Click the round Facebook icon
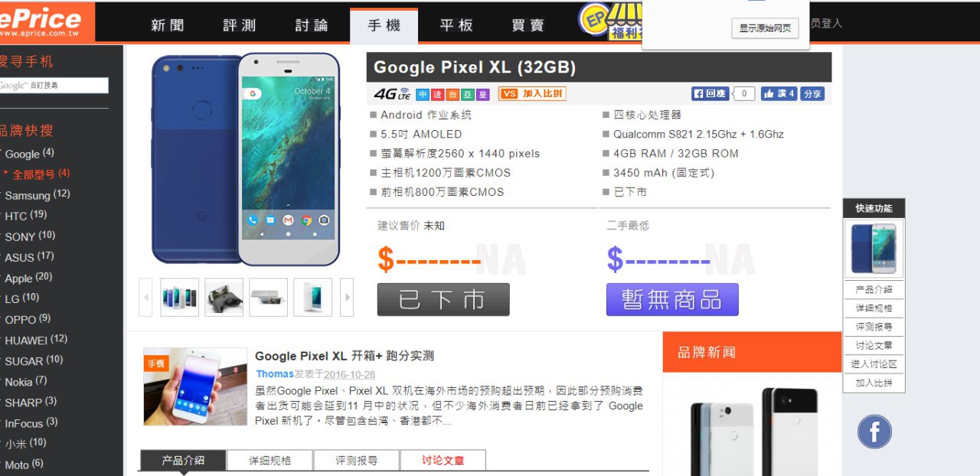The image size is (980, 476). tap(874, 432)
